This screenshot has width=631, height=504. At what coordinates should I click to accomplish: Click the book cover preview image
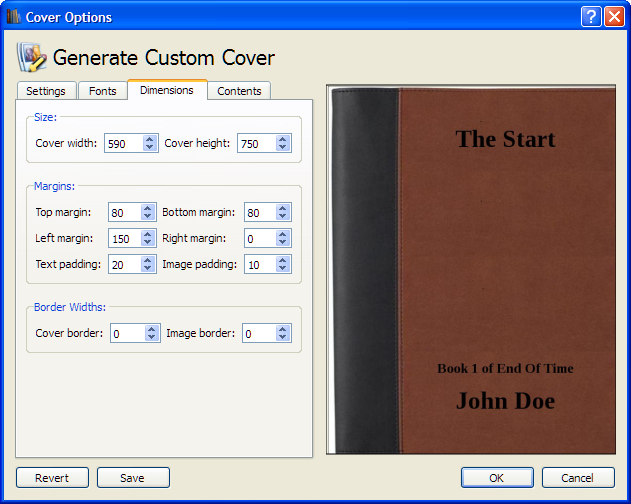pos(470,270)
